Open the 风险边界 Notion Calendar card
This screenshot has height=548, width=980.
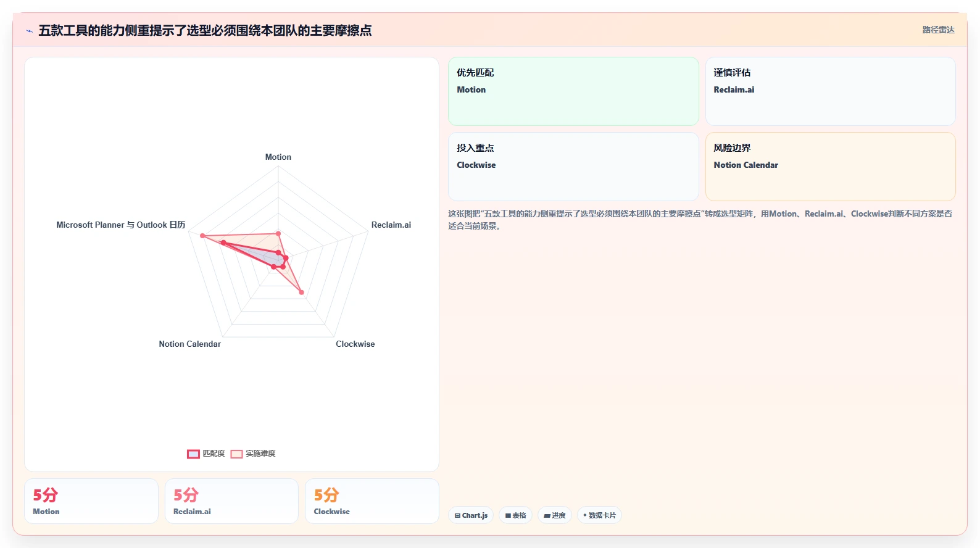coord(831,167)
